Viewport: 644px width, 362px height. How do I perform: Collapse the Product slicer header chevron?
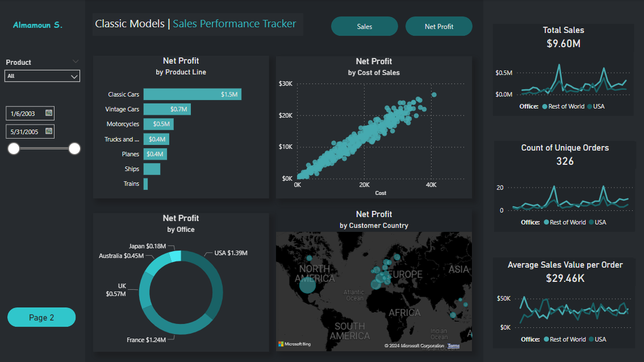coord(76,61)
